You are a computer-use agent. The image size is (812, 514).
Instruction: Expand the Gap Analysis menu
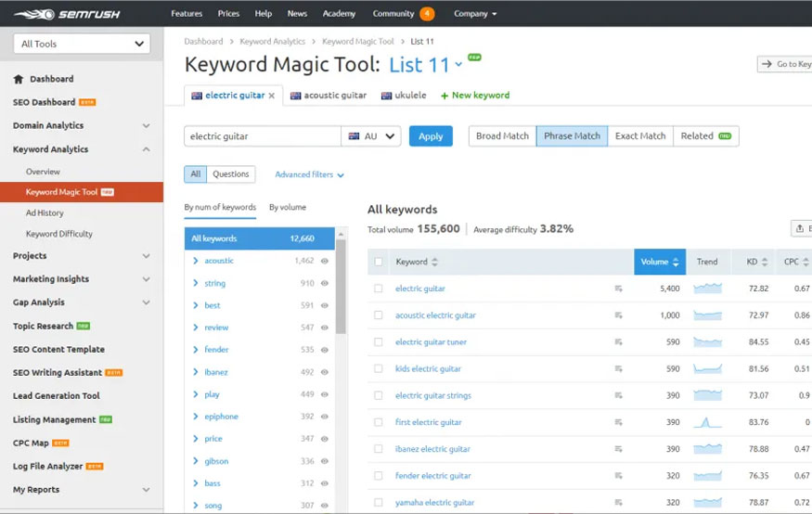pos(146,302)
